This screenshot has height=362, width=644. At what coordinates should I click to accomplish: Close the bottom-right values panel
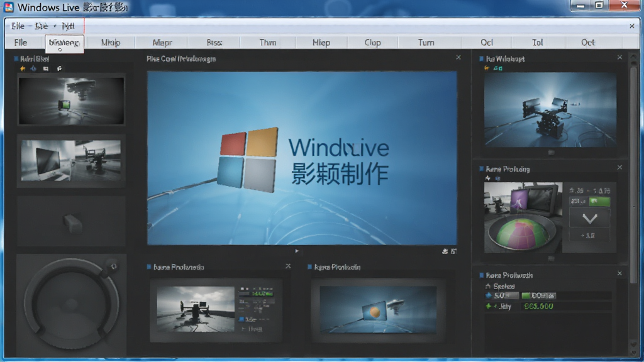tap(619, 273)
